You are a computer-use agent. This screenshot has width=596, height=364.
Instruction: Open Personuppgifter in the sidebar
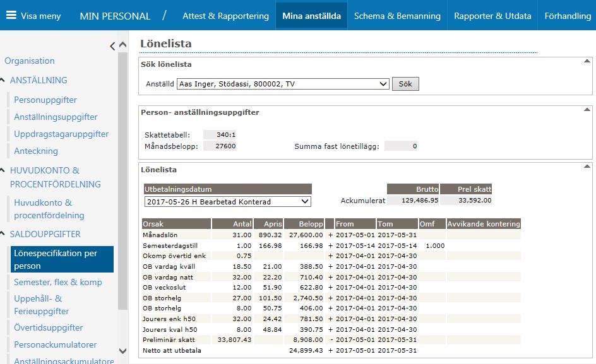[x=45, y=100]
